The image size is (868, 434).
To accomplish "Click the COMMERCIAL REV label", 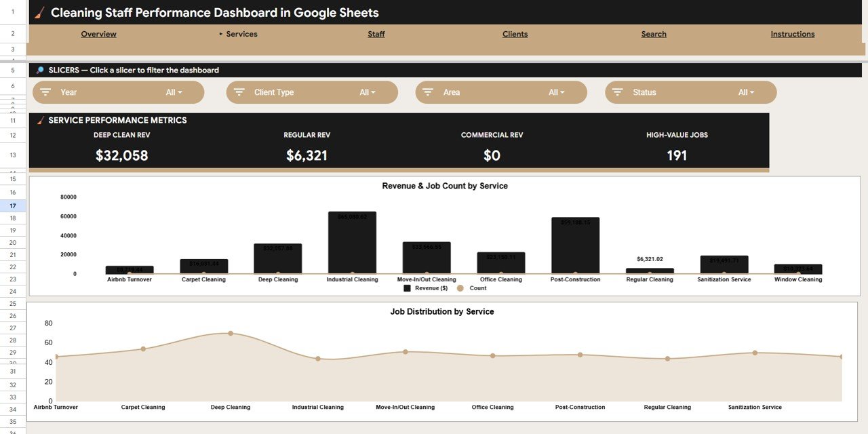I will point(492,135).
